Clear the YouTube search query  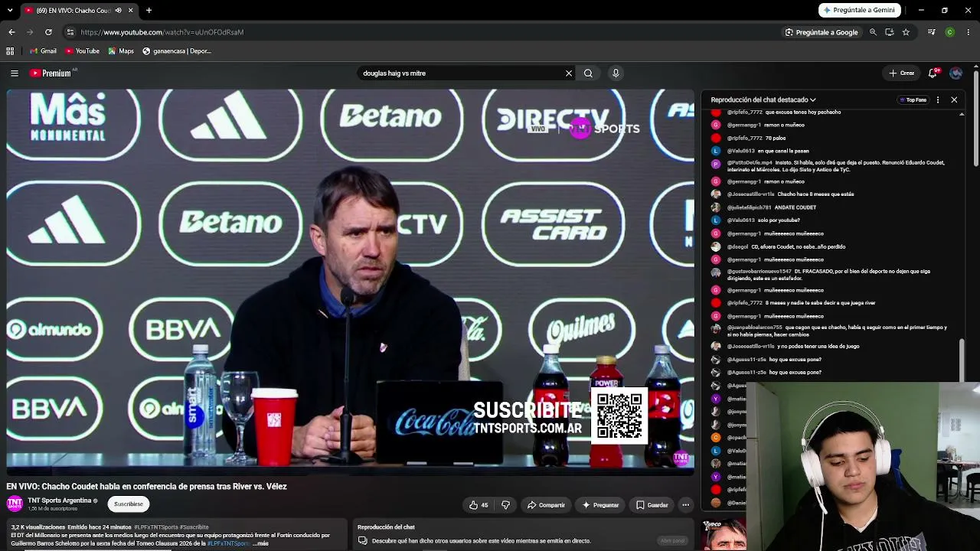pyautogui.click(x=569, y=73)
